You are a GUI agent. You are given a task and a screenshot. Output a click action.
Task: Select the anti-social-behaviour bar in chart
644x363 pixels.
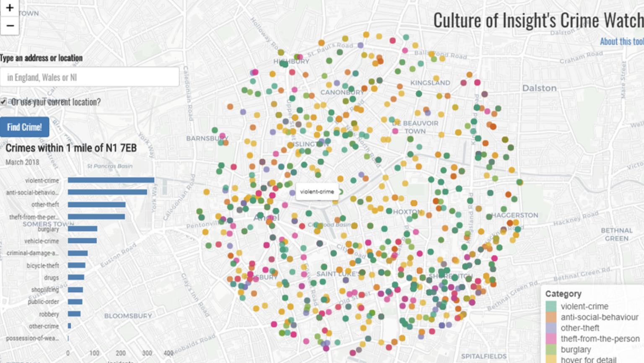pyautogui.click(x=107, y=192)
